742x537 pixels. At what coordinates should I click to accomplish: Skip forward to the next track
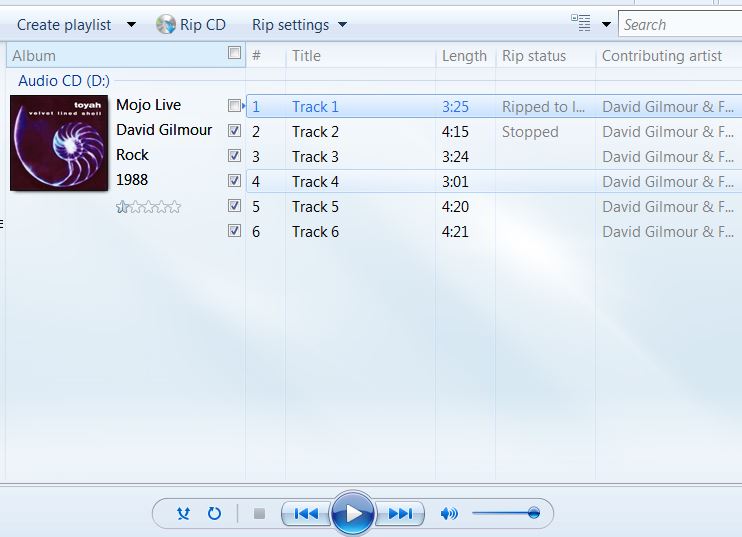pos(400,513)
